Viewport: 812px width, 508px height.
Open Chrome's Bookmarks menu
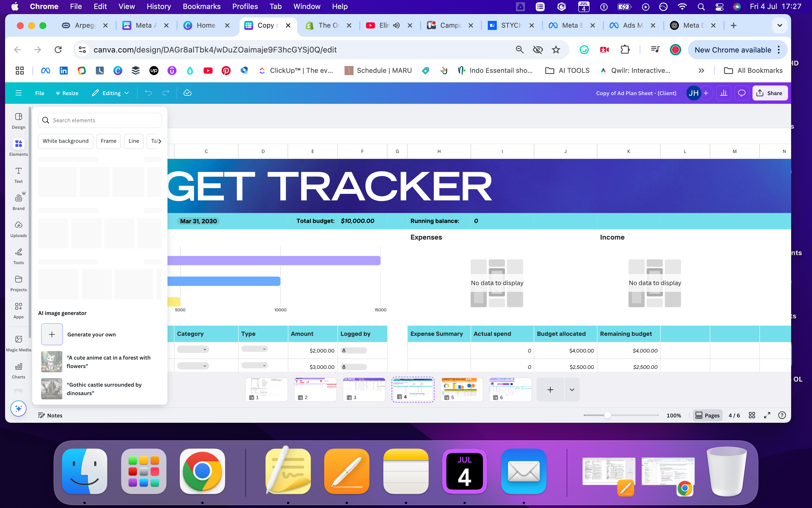(201, 7)
